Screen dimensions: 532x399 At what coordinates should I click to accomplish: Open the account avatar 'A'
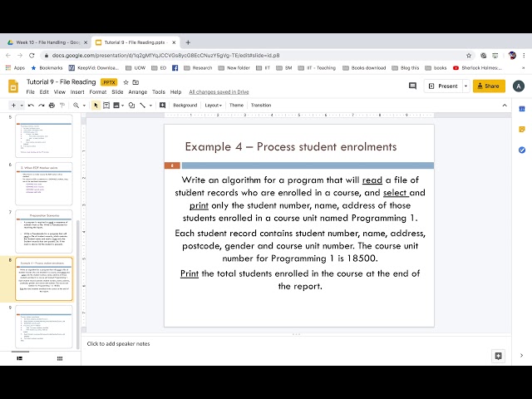(x=519, y=86)
